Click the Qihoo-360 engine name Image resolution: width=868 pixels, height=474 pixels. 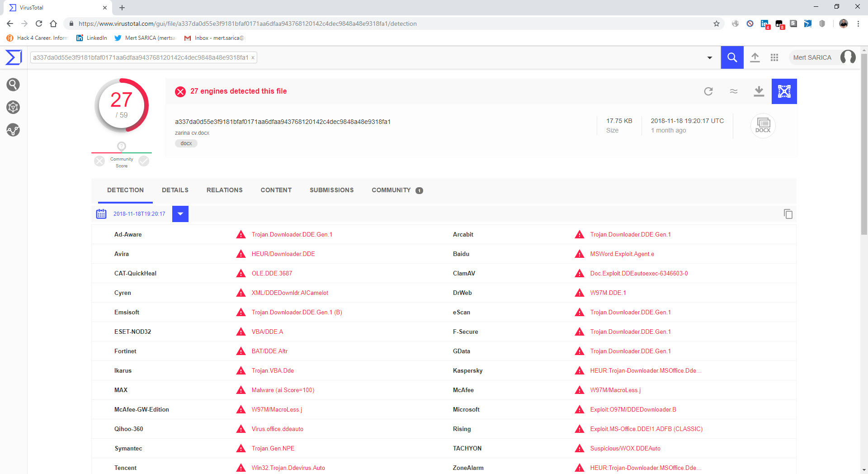[x=129, y=429]
